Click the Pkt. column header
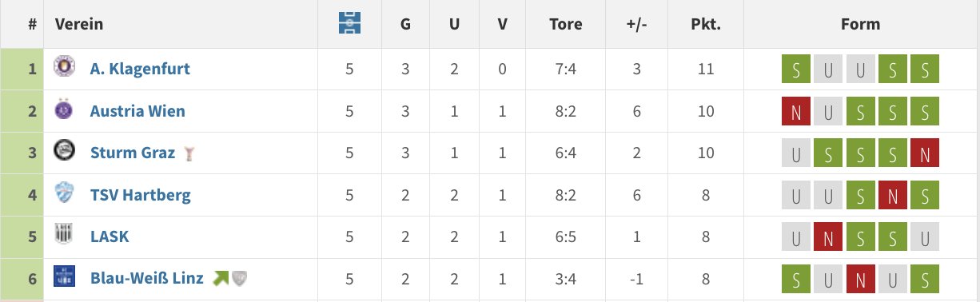The width and height of the screenshot is (980, 302). (x=706, y=24)
